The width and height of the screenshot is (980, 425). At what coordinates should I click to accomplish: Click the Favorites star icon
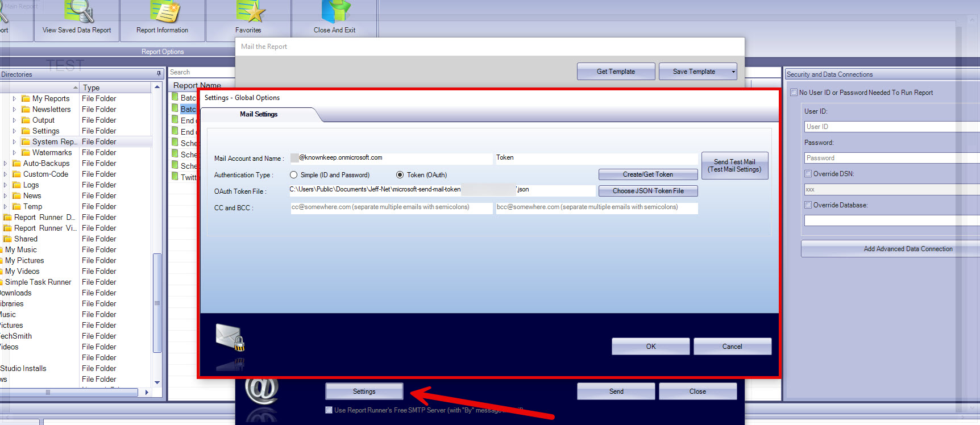click(x=250, y=11)
